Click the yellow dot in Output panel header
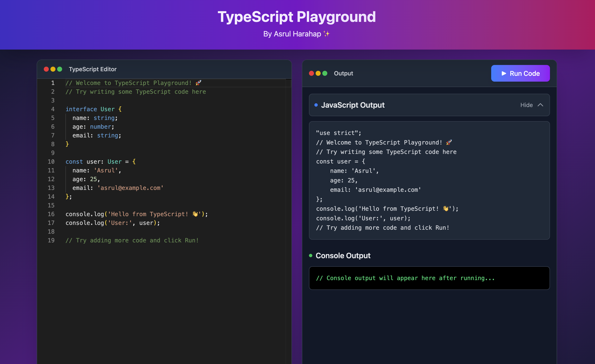 [318, 73]
